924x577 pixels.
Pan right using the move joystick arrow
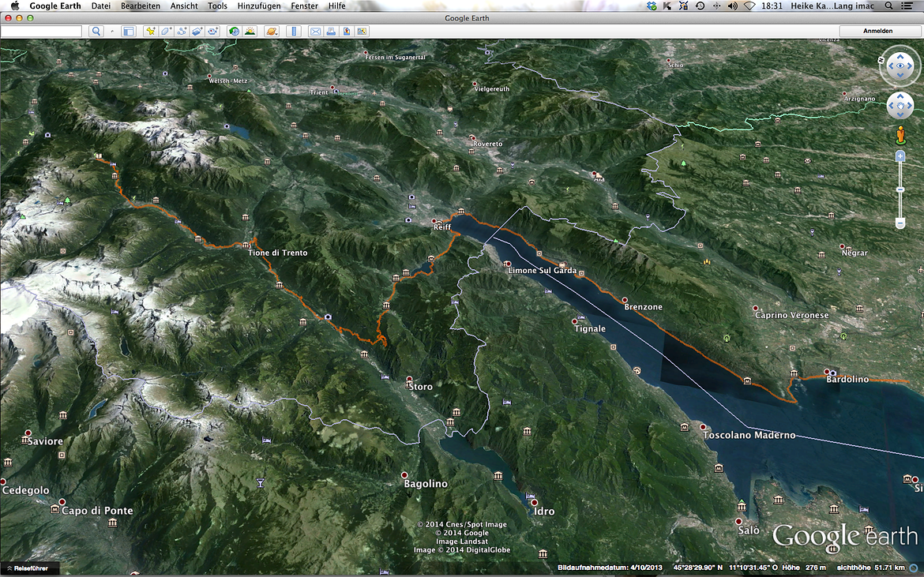pos(911,106)
